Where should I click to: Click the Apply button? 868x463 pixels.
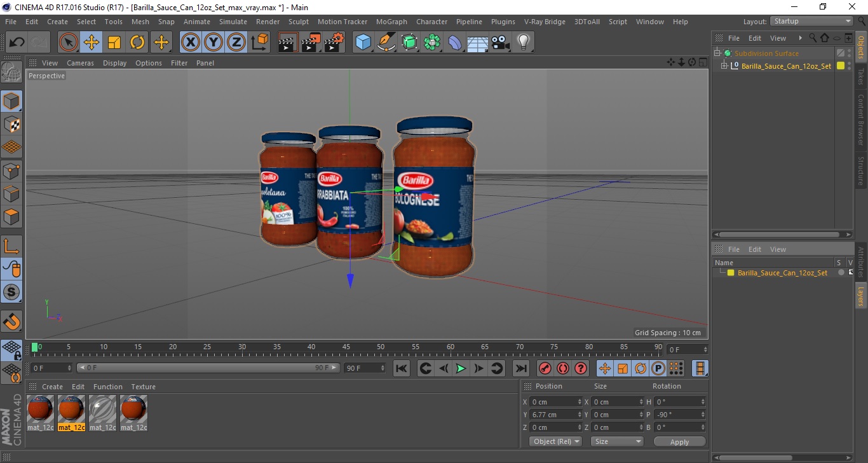(x=679, y=441)
